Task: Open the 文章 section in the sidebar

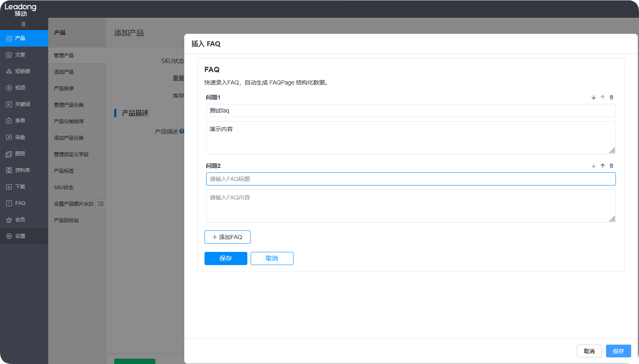Action: 24,55
